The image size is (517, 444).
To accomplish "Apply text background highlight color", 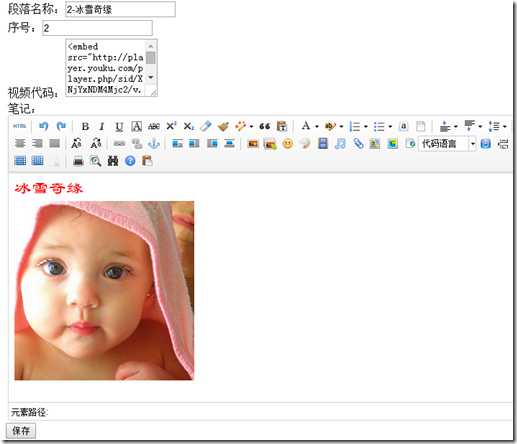I will tap(330, 126).
